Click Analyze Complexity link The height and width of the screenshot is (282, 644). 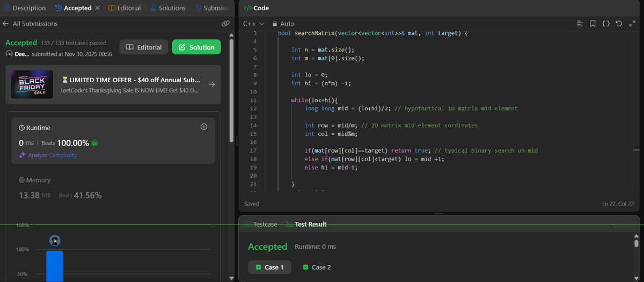tap(48, 155)
